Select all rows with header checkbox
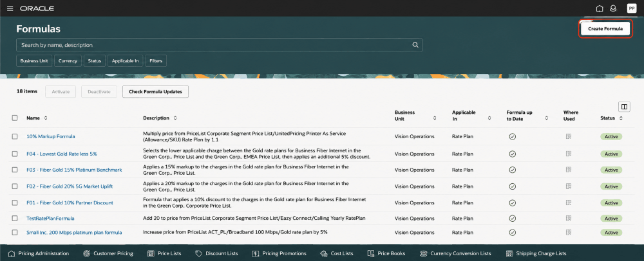Image resolution: width=644 pixels, height=261 pixels. click(x=15, y=118)
